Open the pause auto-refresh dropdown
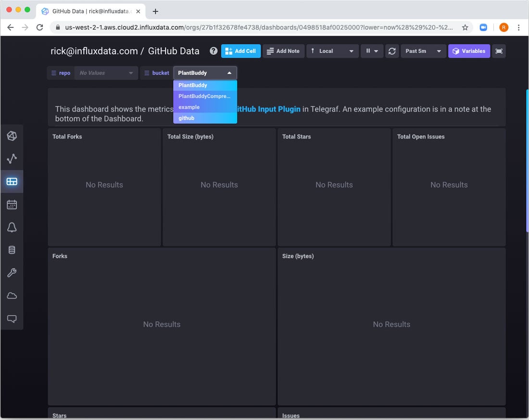 point(372,51)
